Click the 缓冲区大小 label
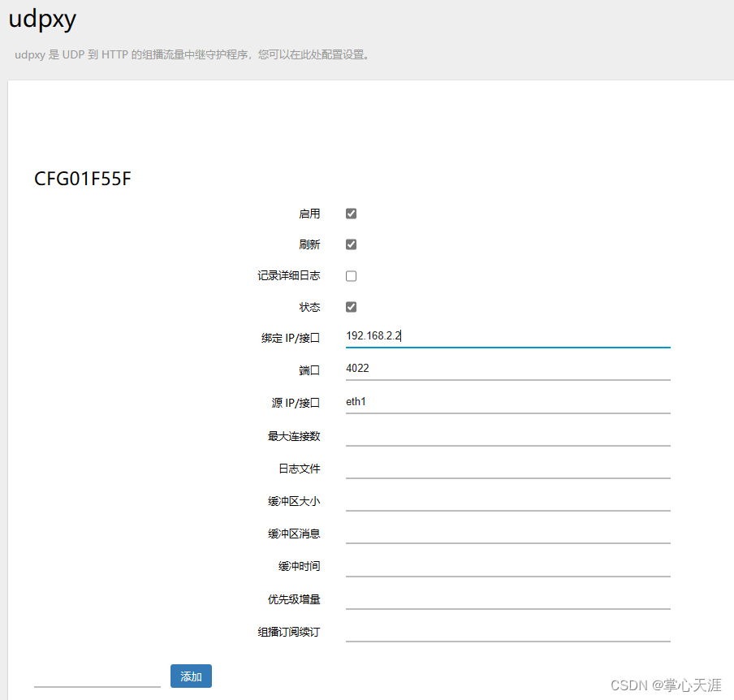 (294, 502)
